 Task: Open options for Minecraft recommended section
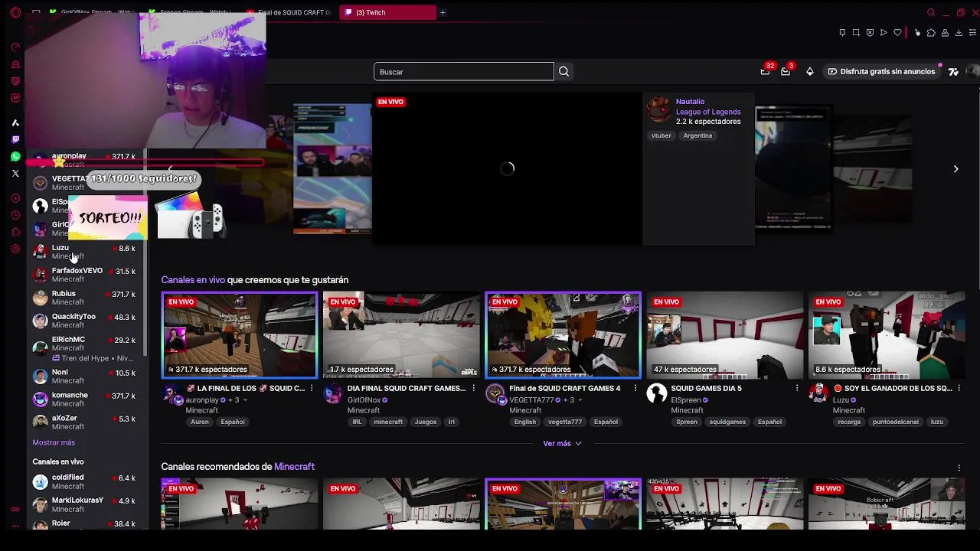click(959, 468)
